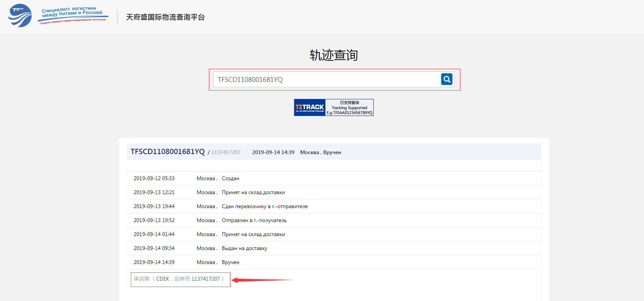Click the 天府盛国际物流查询平台 site title

(x=165, y=17)
